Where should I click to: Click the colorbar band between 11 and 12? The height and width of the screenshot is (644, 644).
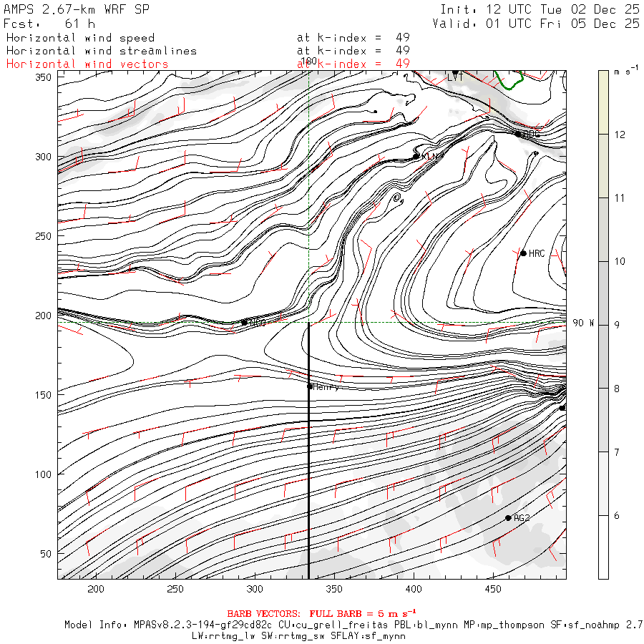(603, 166)
